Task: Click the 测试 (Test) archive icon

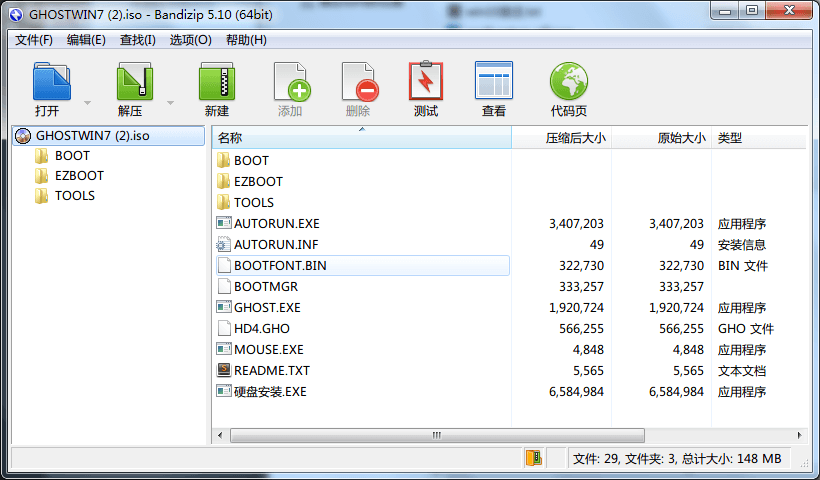Action: point(426,82)
